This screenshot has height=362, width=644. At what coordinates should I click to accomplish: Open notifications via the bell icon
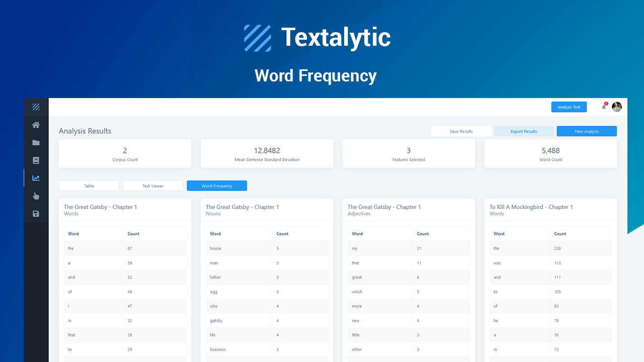coord(603,107)
